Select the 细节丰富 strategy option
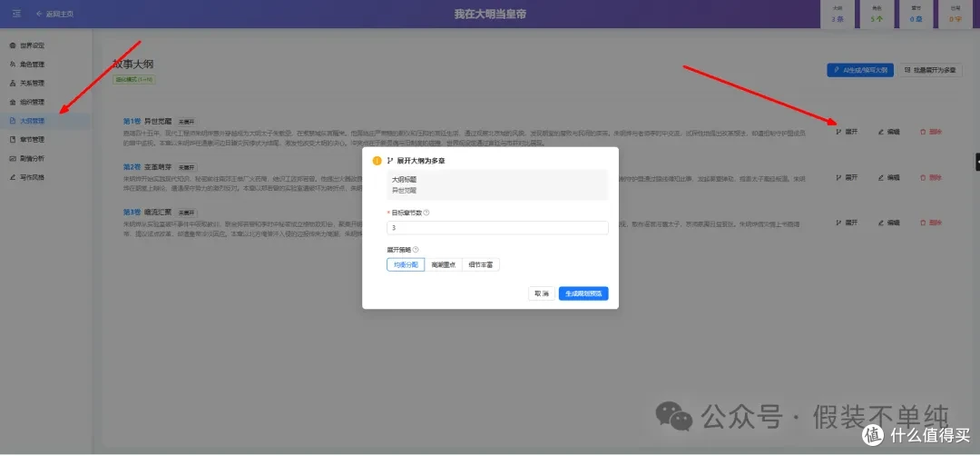 (x=481, y=265)
